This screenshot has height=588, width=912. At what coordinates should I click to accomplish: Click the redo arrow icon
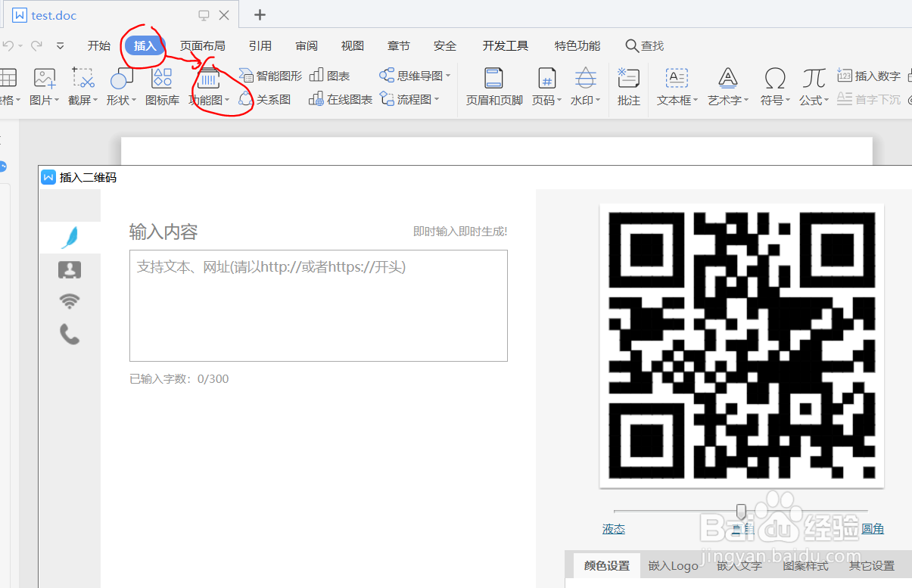(x=36, y=46)
